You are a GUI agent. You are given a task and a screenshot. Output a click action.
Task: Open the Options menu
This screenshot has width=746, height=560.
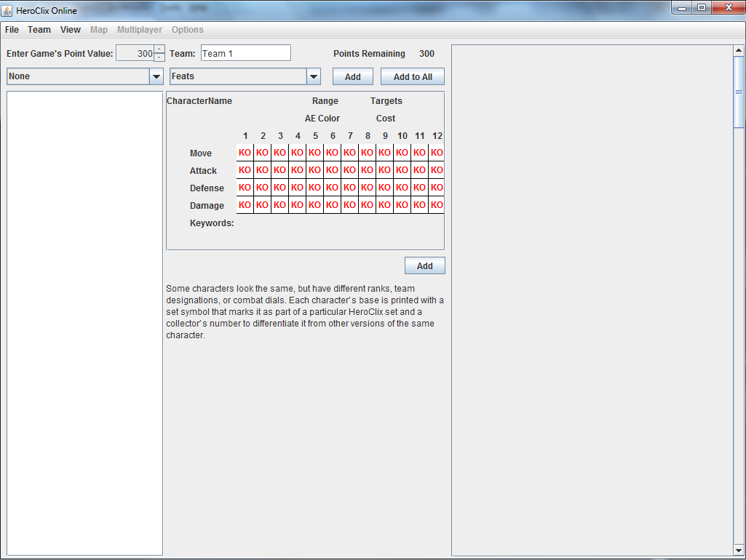[x=188, y=30]
